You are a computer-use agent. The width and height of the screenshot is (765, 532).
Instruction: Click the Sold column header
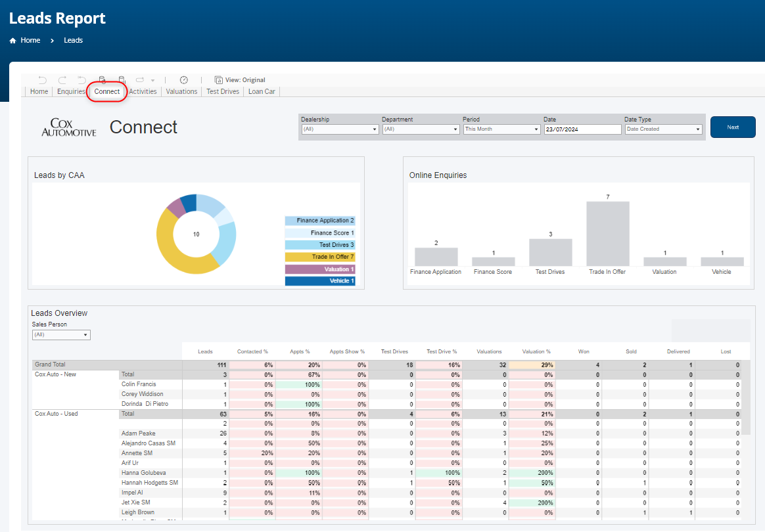coord(632,351)
